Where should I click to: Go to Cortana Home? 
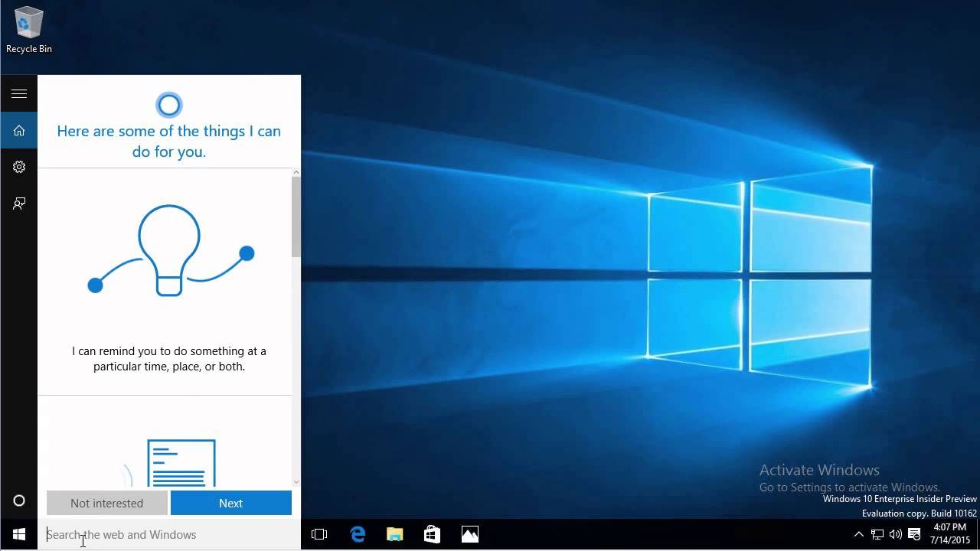click(x=19, y=130)
